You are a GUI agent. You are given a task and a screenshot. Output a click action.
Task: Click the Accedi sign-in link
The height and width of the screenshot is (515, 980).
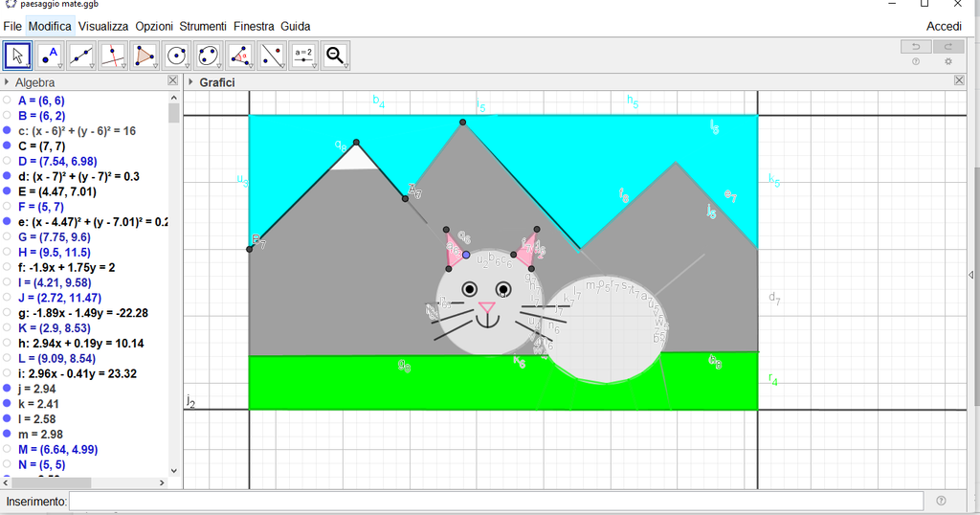(x=944, y=26)
